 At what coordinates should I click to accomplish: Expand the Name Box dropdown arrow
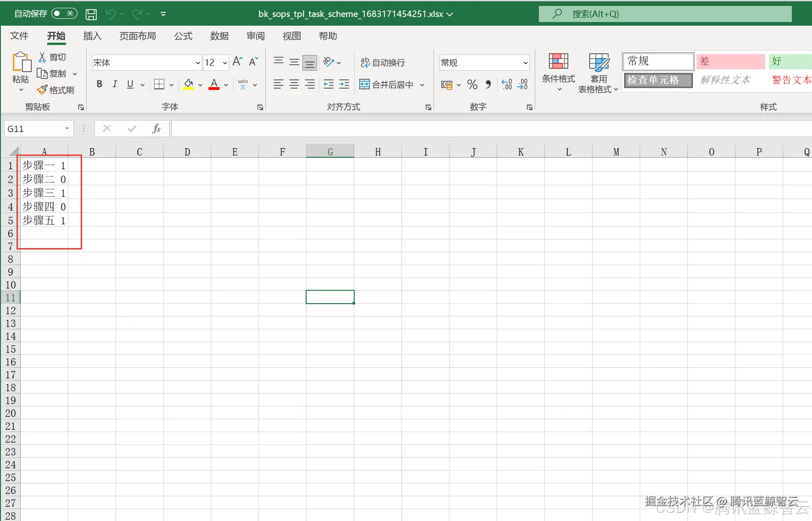pos(67,128)
